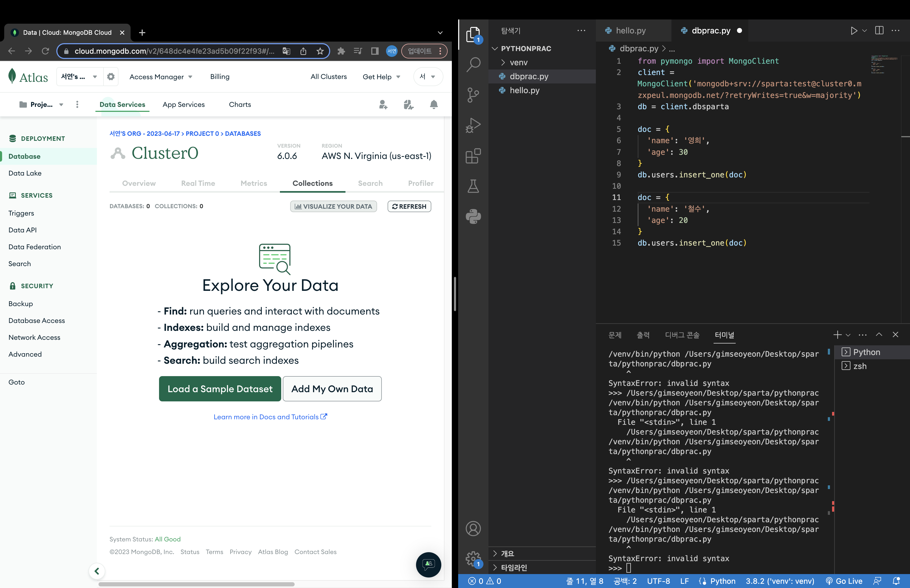Open the 디버그 콘솔 debug console tab
Viewport: 910px width, 588px height.
point(682,335)
